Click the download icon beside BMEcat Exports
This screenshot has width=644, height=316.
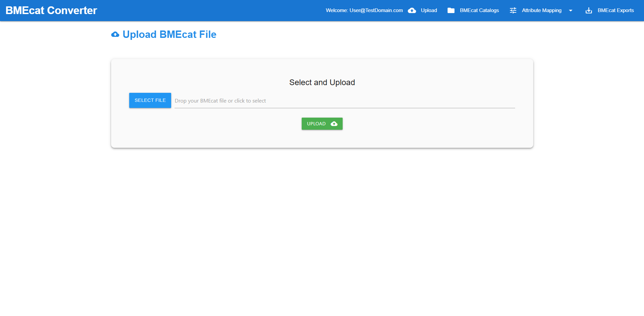point(589,10)
